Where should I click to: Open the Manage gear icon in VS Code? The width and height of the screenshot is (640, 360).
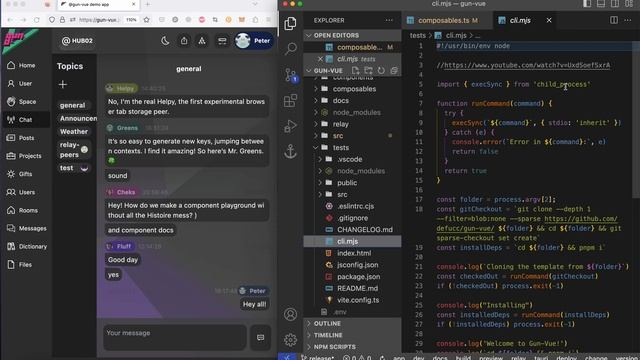click(290, 340)
